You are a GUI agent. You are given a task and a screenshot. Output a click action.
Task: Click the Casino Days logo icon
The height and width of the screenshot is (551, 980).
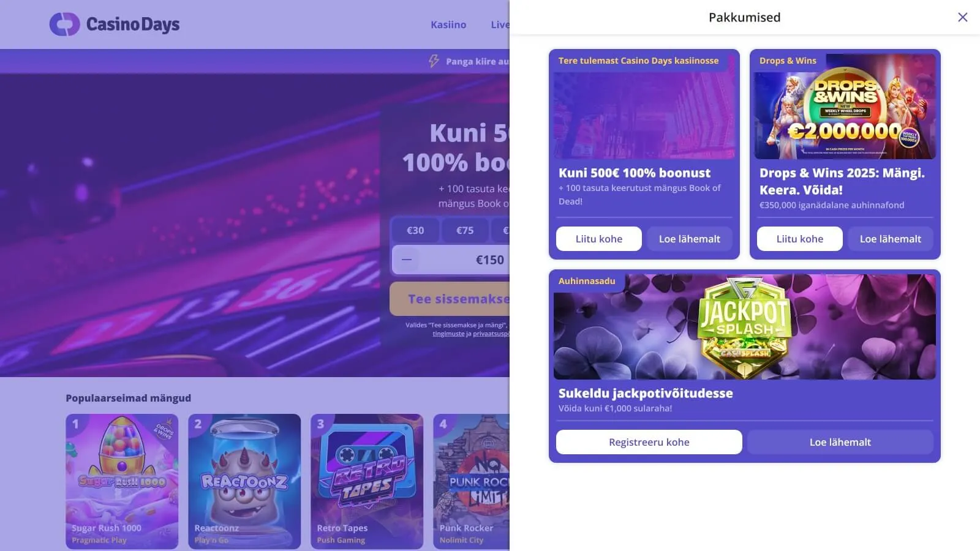pyautogui.click(x=64, y=24)
